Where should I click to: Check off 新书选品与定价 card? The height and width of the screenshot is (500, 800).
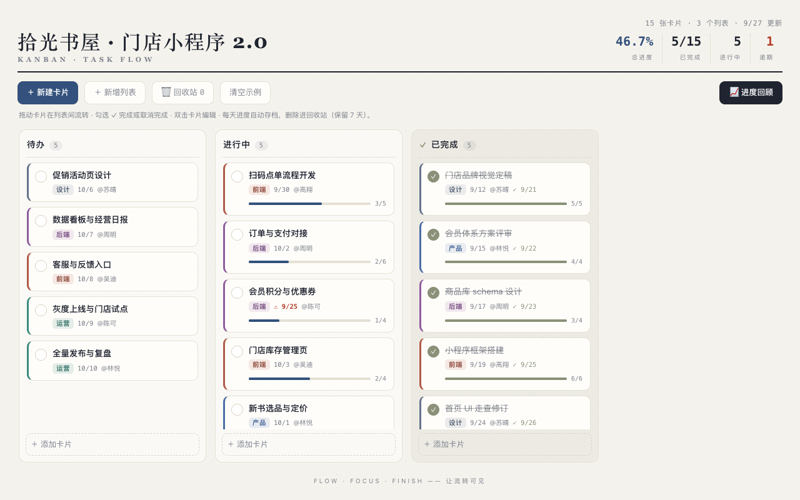[237, 410]
